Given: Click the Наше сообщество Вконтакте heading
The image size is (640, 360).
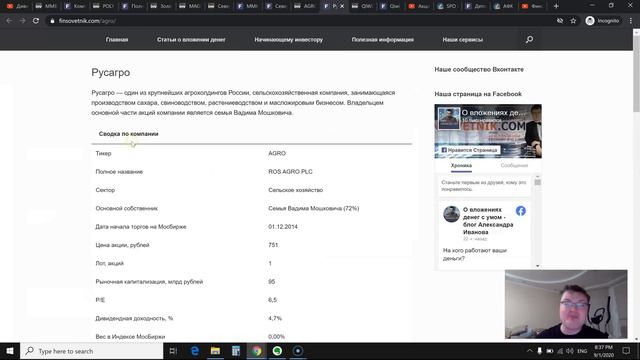Looking at the screenshot, I should click(x=479, y=69).
